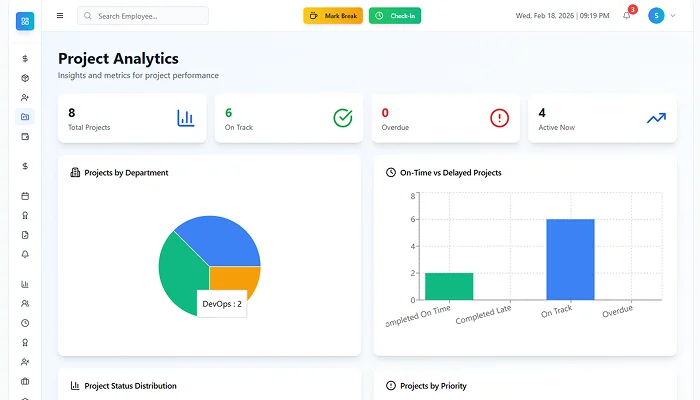Open the briefcase icon in sidebar
Screen dimensions: 700x400
pyautogui.click(x=25, y=381)
